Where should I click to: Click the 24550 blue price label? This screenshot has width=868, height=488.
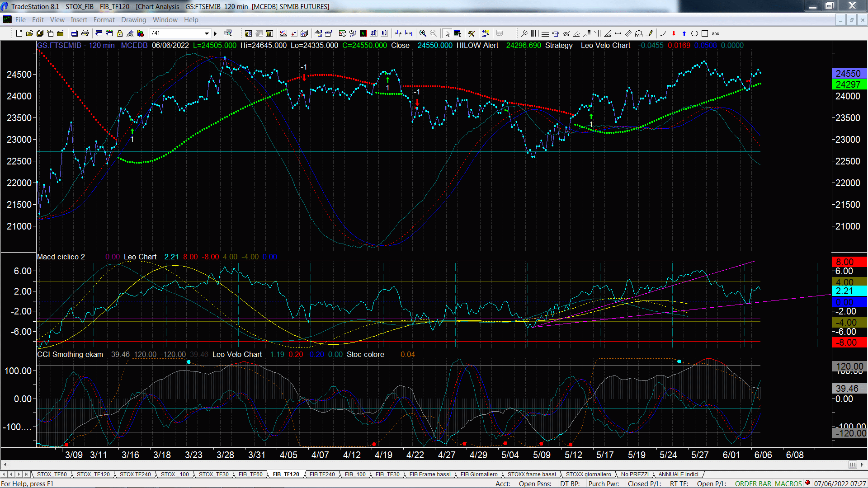849,74
